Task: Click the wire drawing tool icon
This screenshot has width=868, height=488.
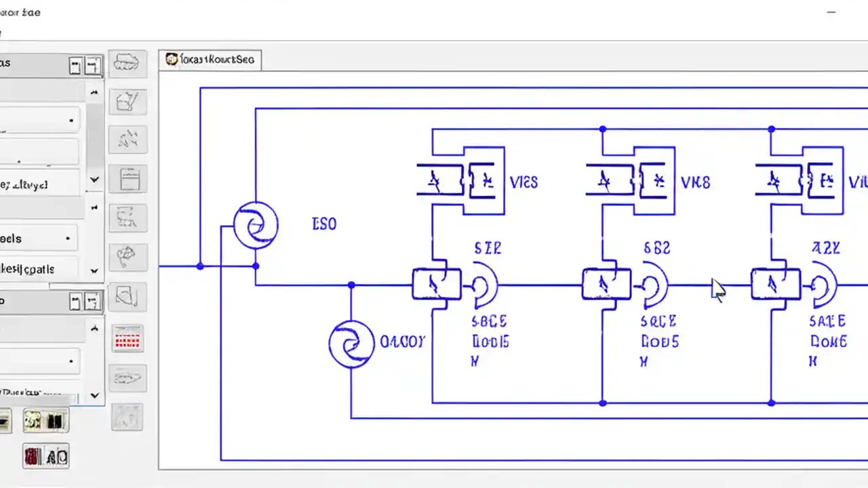Action: click(x=127, y=101)
